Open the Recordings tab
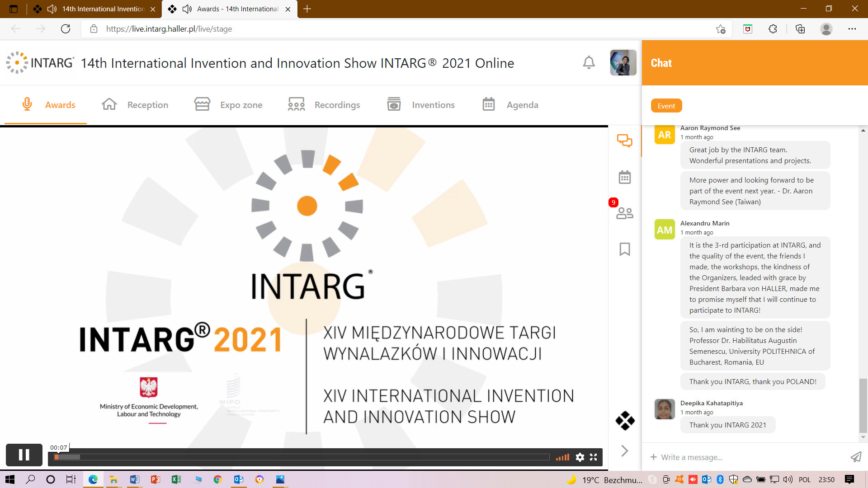The width and height of the screenshot is (868, 488). (x=324, y=105)
